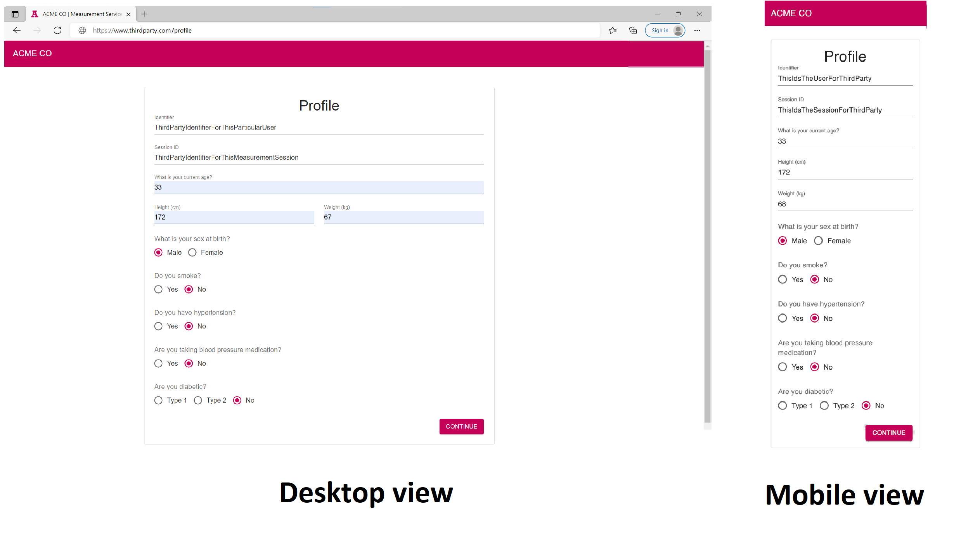Open the Collections panel
This screenshot has height=543, width=980.
point(633,30)
